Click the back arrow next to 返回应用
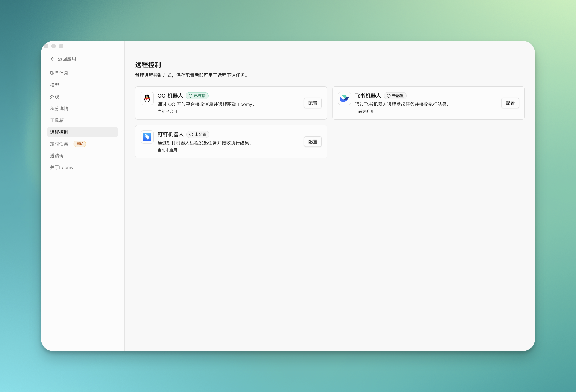The image size is (576, 392). 52,59
